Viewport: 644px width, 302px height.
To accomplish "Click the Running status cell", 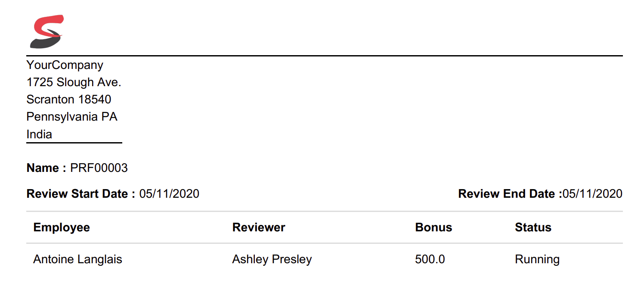I will pos(537,259).
